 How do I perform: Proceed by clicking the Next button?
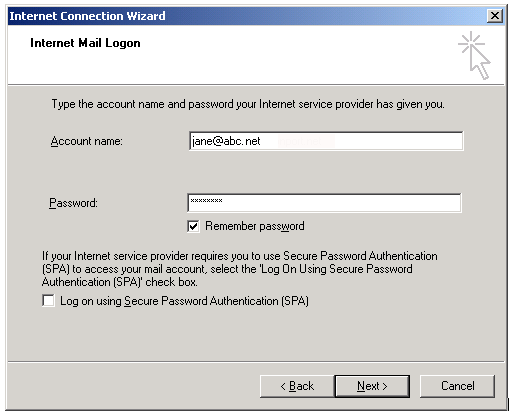(x=372, y=386)
